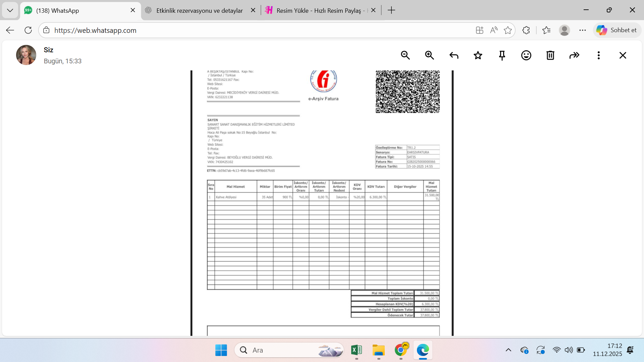Screen dimensions: 644x362
Task: Open Wi-Fi network settings
Action: click(x=557, y=350)
